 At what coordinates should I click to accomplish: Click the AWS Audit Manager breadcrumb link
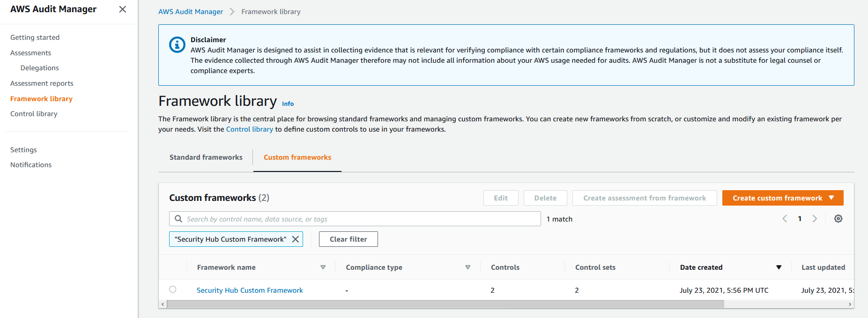(x=191, y=12)
